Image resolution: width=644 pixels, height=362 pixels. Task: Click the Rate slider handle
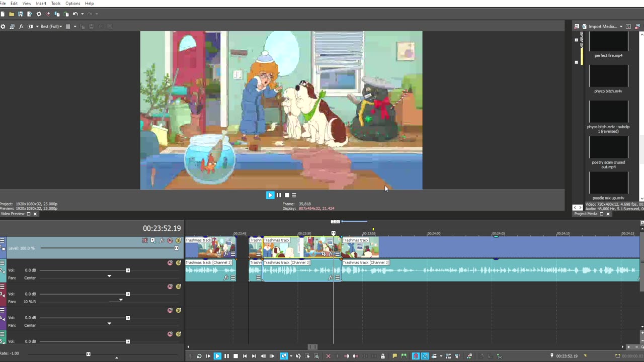[88, 354]
